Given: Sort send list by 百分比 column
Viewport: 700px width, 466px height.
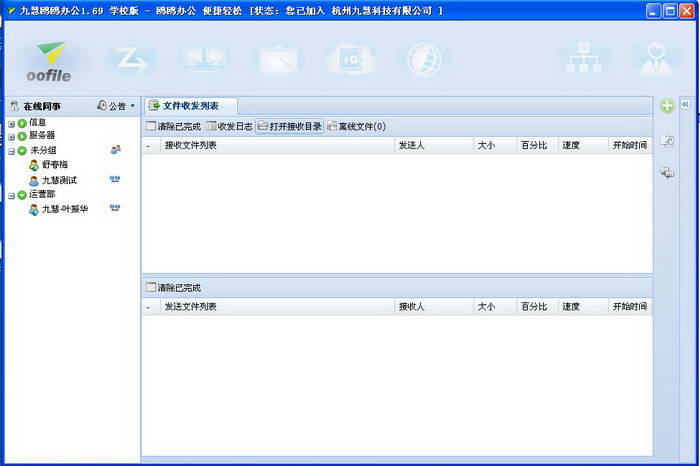Looking at the screenshot, I should click(538, 307).
